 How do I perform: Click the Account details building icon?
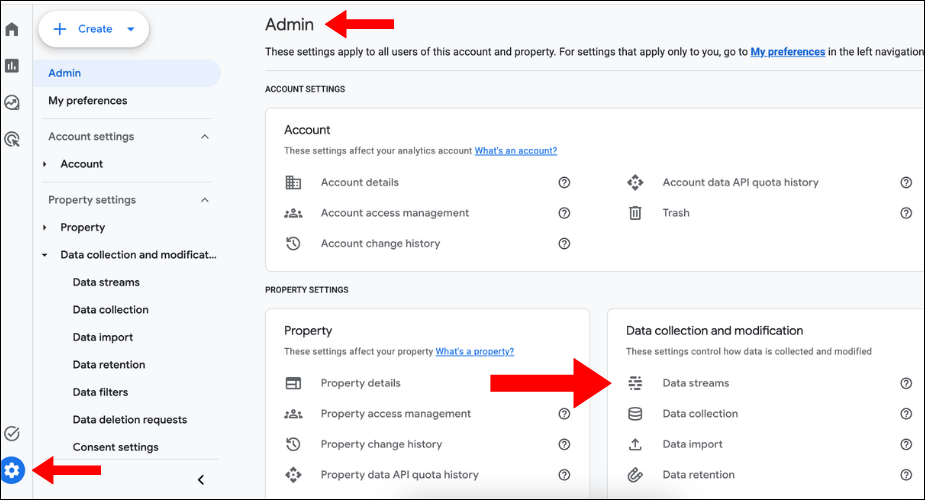293,183
